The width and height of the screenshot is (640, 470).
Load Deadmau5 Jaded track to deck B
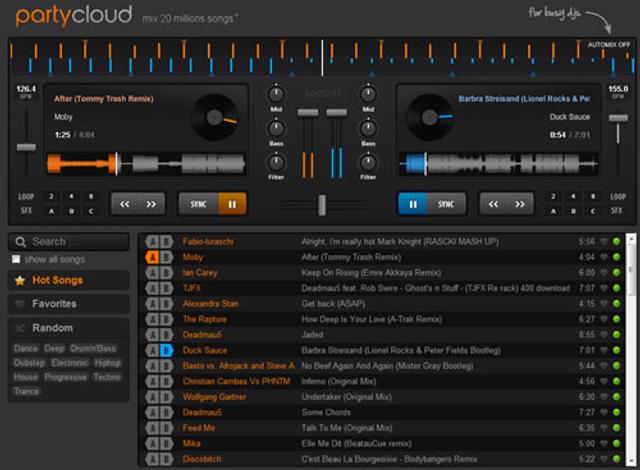167,335
